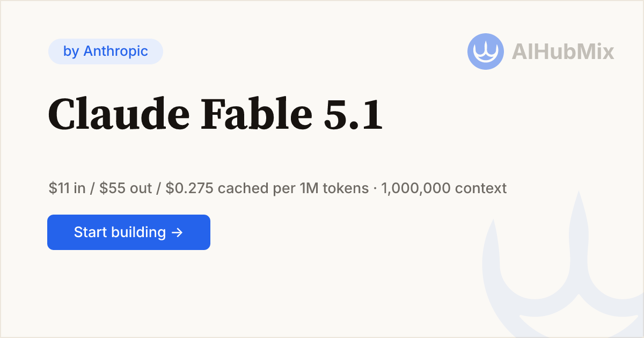
Task: Click the arrow icon in Start building button
Action: click(x=177, y=232)
